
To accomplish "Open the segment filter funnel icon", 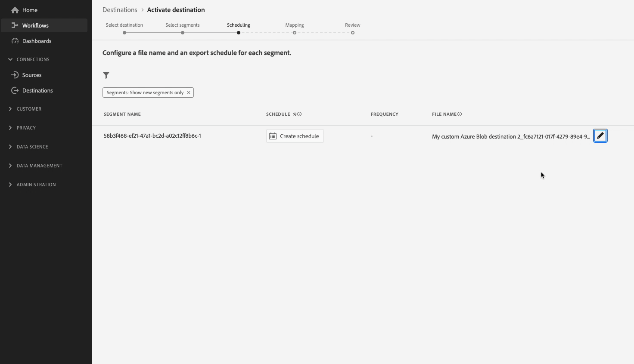I will click(x=106, y=75).
